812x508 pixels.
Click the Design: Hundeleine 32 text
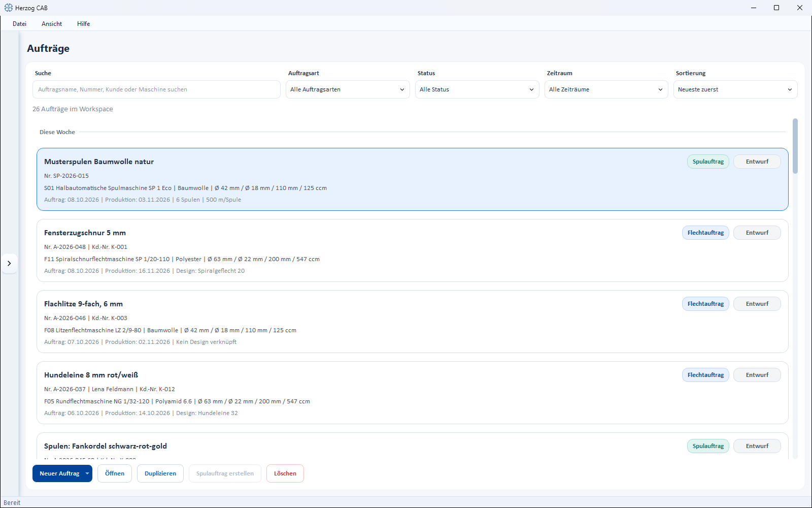pos(207,413)
